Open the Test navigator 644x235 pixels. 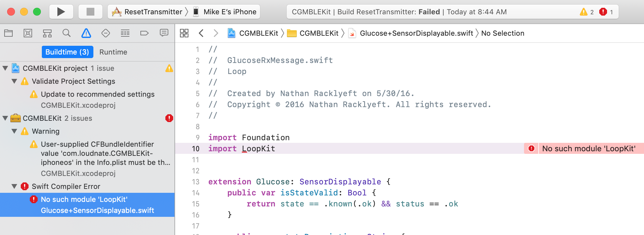tap(105, 33)
